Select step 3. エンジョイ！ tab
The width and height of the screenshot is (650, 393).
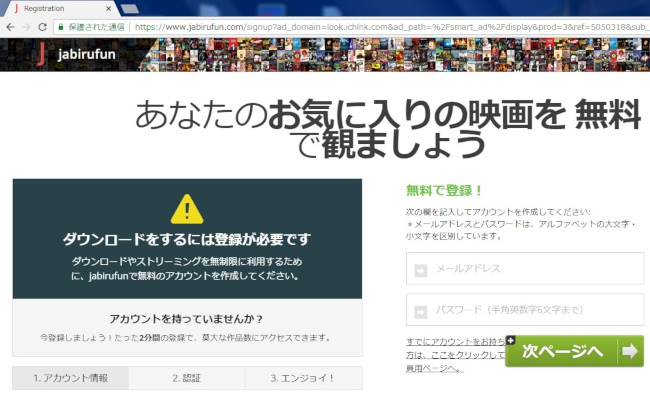(x=303, y=378)
